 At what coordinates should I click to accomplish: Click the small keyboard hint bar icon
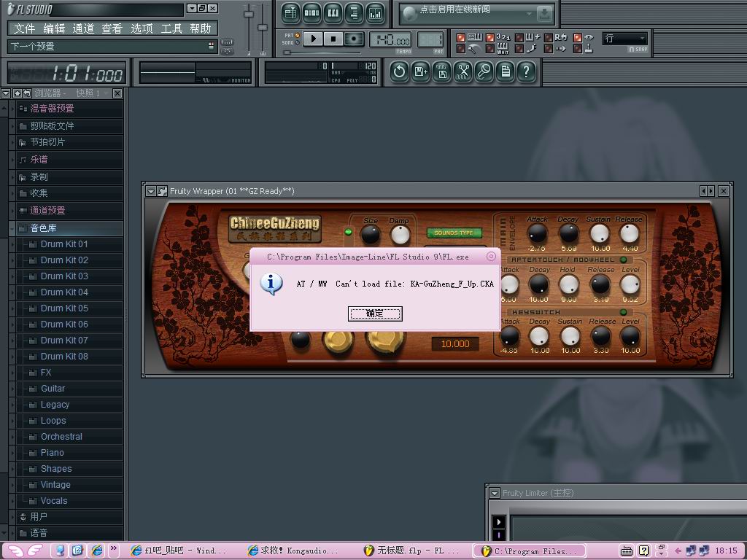(x=228, y=42)
